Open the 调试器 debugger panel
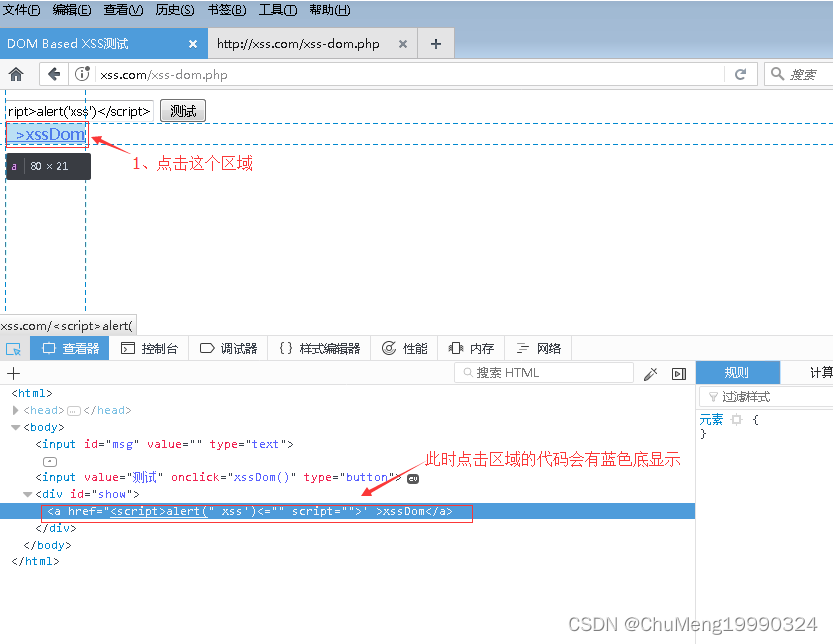Viewport: 833px width, 644px height. click(228, 349)
